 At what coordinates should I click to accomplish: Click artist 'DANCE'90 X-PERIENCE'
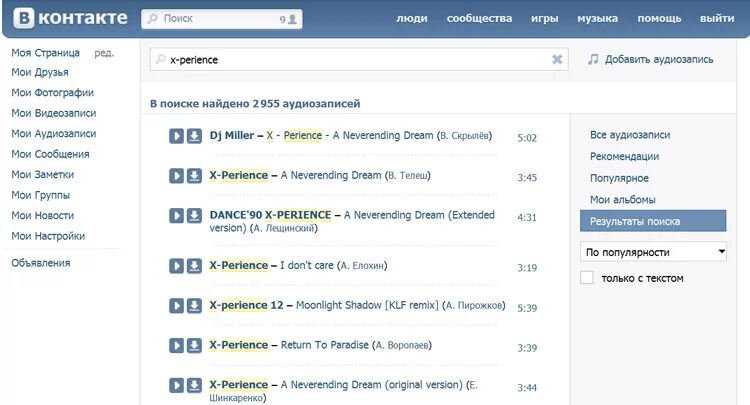tap(270, 215)
